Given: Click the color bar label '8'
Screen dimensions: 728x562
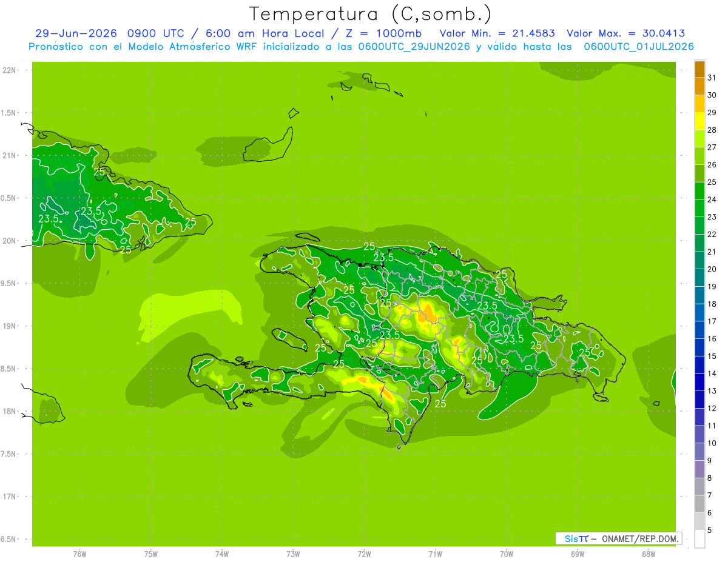Looking at the screenshot, I should pyautogui.click(x=710, y=478).
